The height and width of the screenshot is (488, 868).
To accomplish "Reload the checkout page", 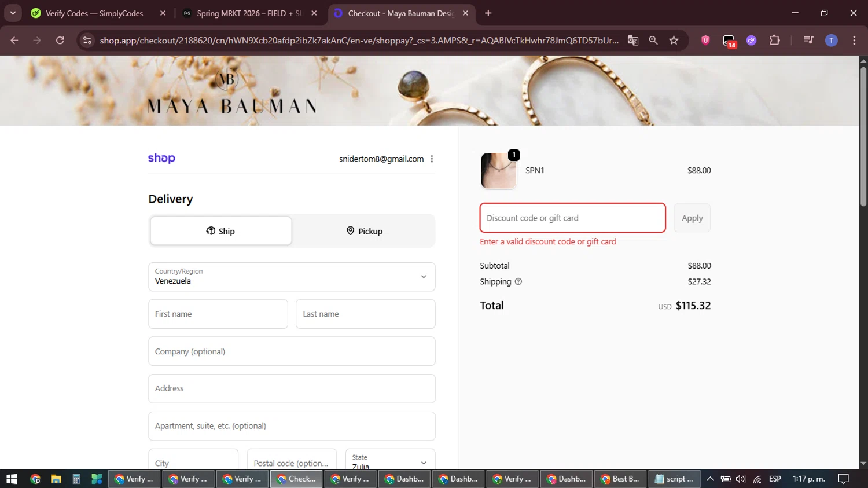I will click(60, 40).
